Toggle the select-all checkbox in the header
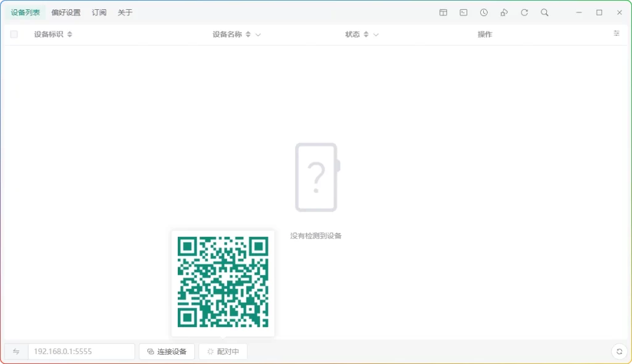The height and width of the screenshot is (364, 632). click(14, 34)
